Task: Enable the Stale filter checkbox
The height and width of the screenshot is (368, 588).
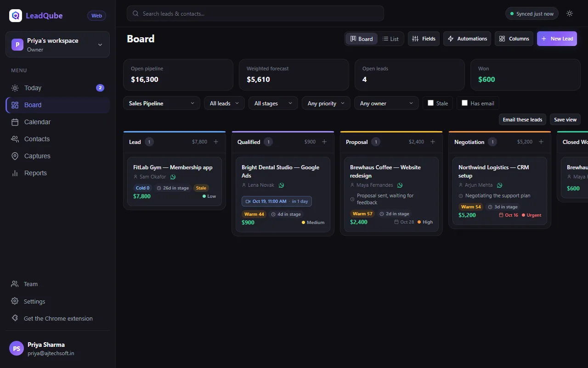Action: coord(430,103)
